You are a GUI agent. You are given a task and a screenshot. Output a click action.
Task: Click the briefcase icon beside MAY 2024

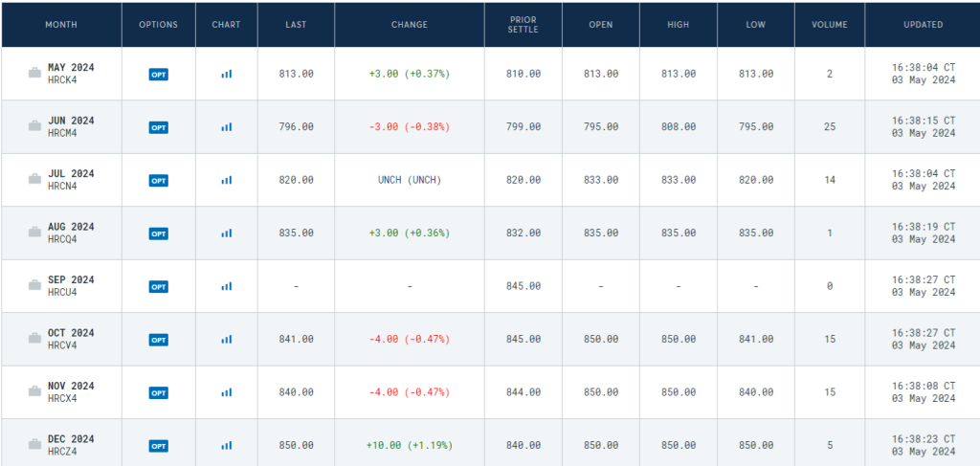[34, 74]
